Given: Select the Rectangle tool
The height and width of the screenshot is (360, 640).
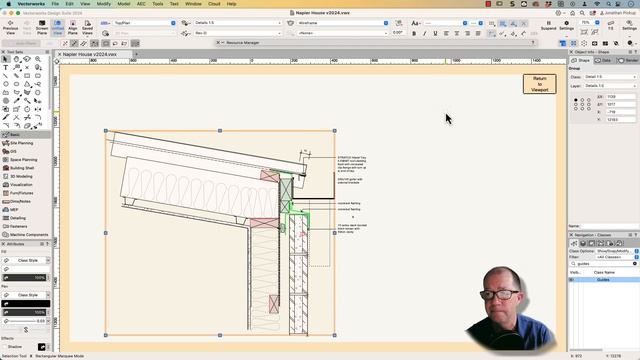Looking at the screenshot, I should pyautogui.click(x=27, y=76).
